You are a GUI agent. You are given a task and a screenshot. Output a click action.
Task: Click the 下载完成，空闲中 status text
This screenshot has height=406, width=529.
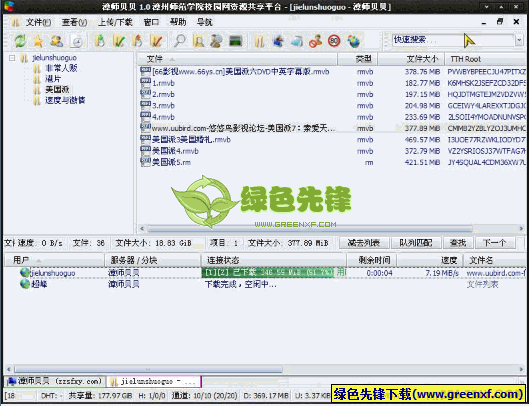241,284
